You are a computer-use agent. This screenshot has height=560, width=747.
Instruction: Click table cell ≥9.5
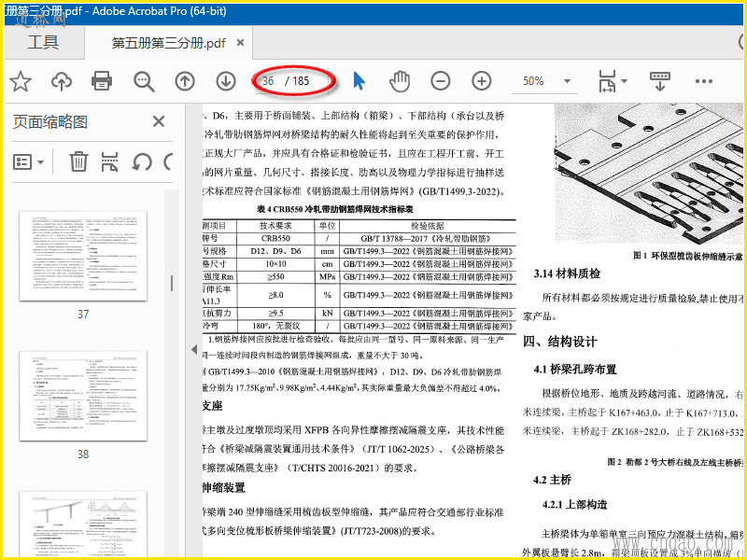point(275,314)
